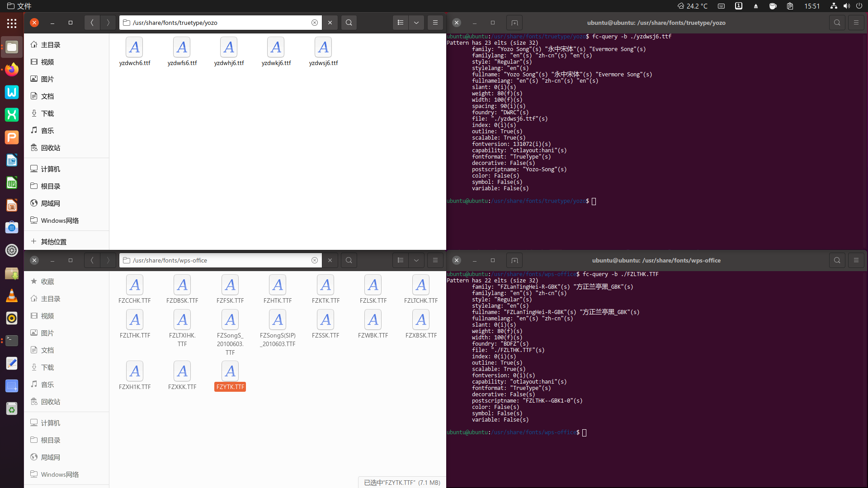The height and width of the screenshot is (488, 868).
Task: Open new tab in wps-office terminal
Action: click(x=514, y=260)
